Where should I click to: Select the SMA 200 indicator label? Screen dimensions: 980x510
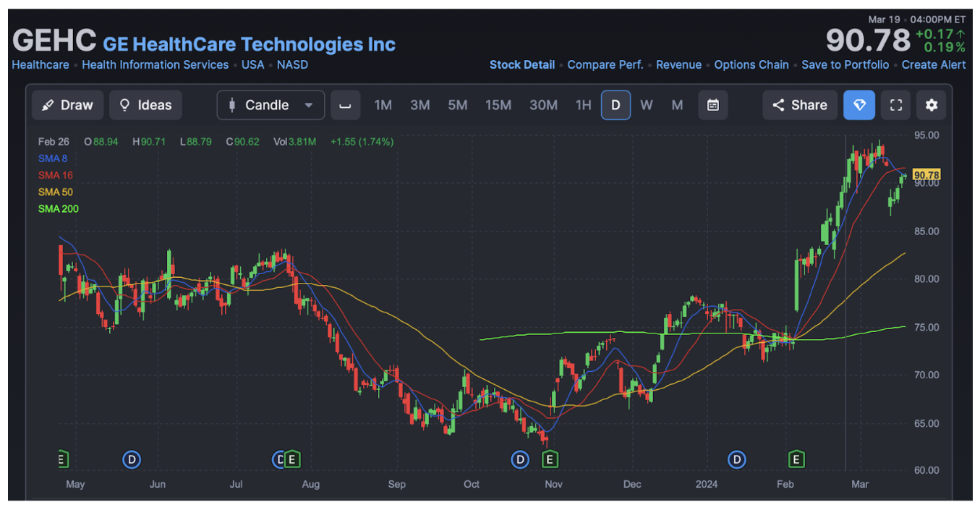pyautogui.click(x=59, y=208)
